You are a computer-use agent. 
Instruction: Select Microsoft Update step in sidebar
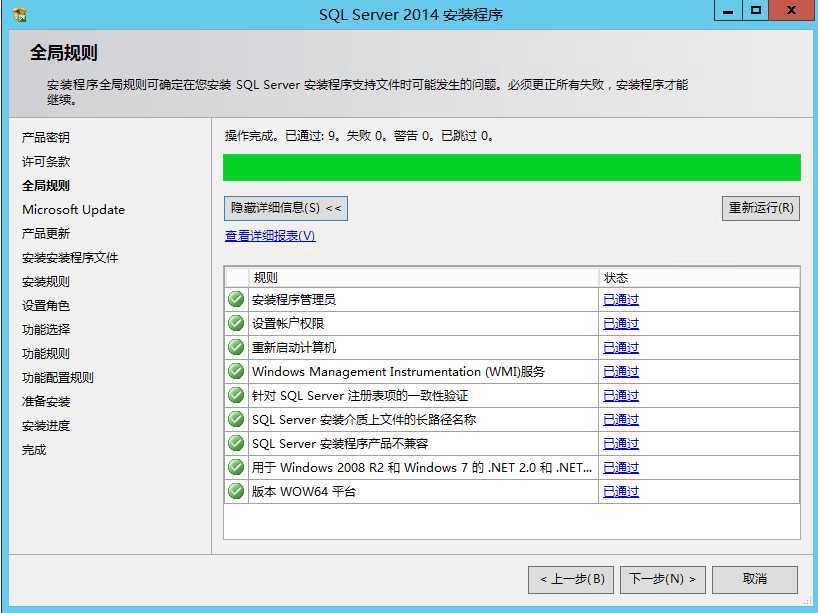tap(74, 210)
